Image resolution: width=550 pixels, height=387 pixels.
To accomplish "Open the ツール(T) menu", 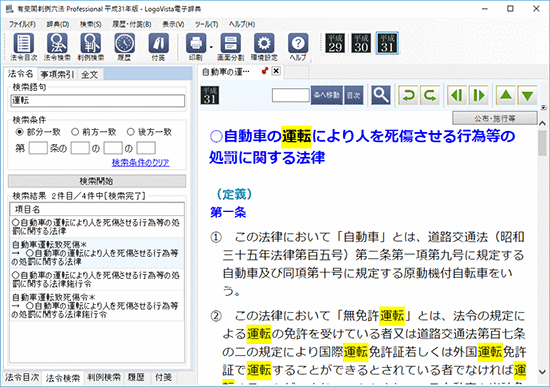I will (206, 24).
